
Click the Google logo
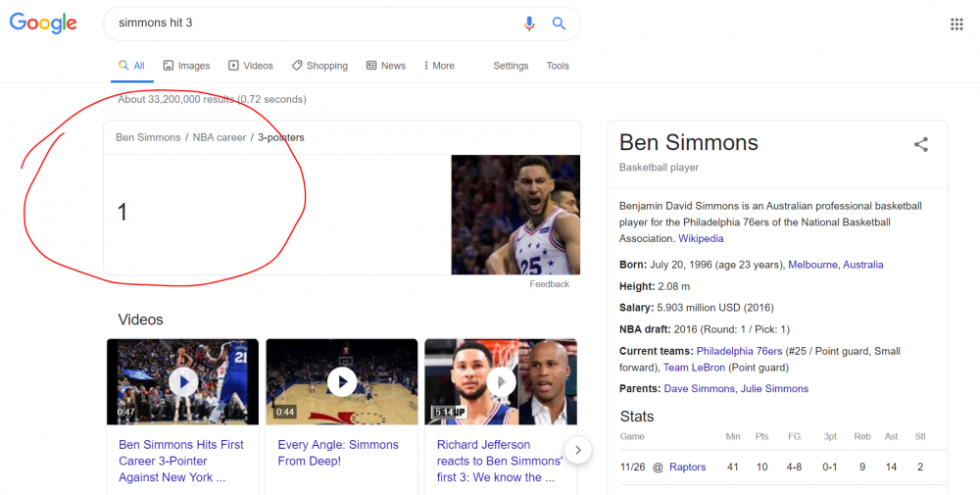43,24
